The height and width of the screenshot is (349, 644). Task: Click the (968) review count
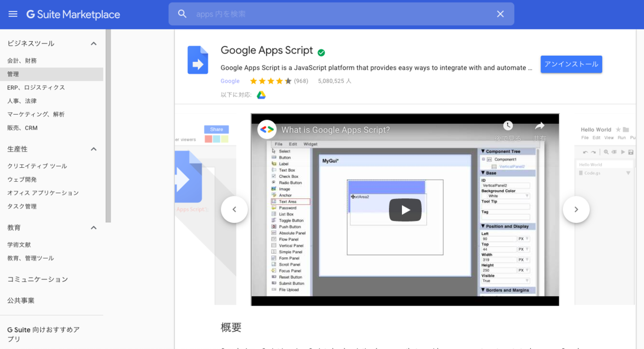pos(301,81)
